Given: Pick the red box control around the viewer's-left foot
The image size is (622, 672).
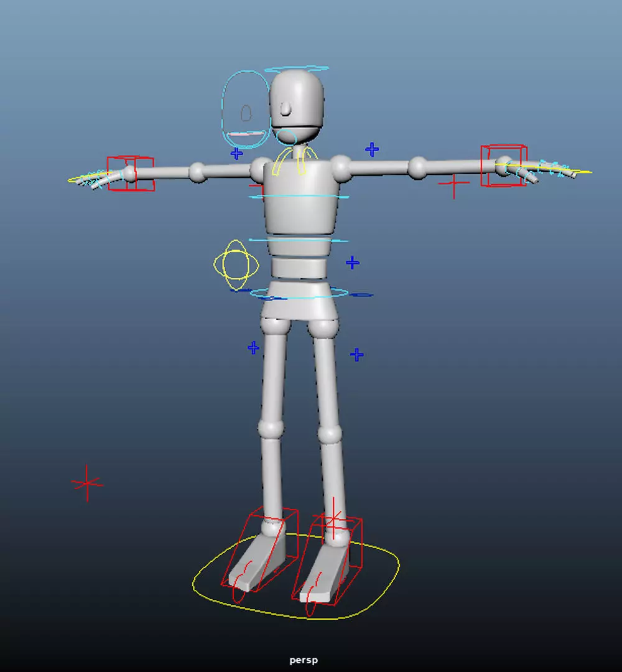Looking at the screenshot, I should click(259, 549).
